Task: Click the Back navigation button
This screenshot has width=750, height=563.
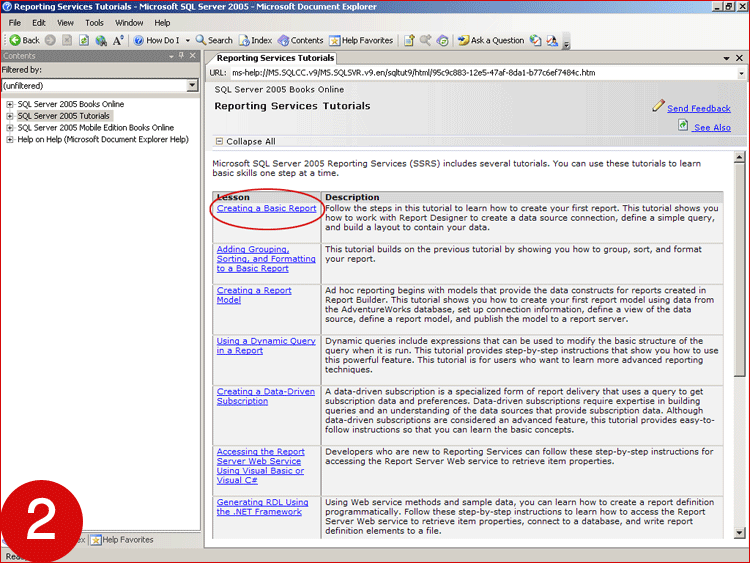Action: 24,41
